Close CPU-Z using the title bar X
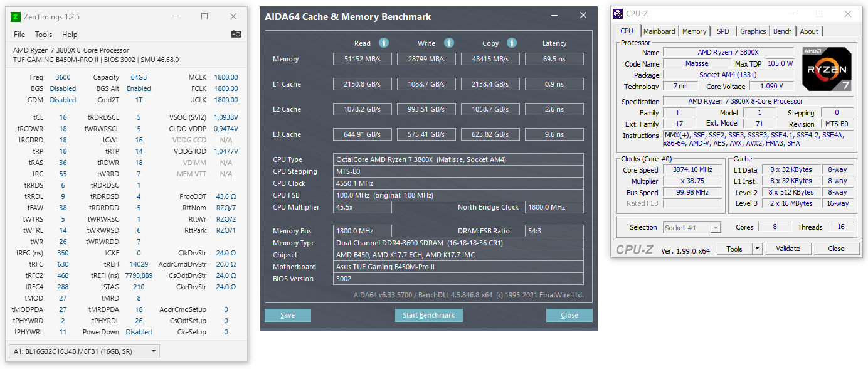This screenshot has height=369, width=868. (x=848, y=14)
